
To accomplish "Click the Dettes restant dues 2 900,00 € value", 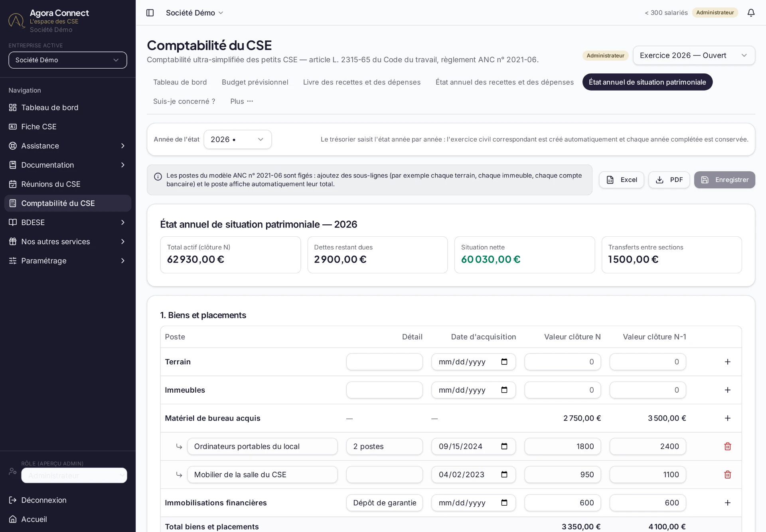I will point(340,259).
